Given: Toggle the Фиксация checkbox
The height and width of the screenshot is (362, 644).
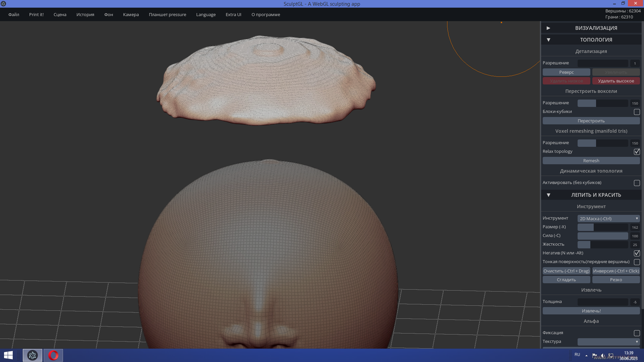Looking at the screenshot, I should click(x=636, y=333).
